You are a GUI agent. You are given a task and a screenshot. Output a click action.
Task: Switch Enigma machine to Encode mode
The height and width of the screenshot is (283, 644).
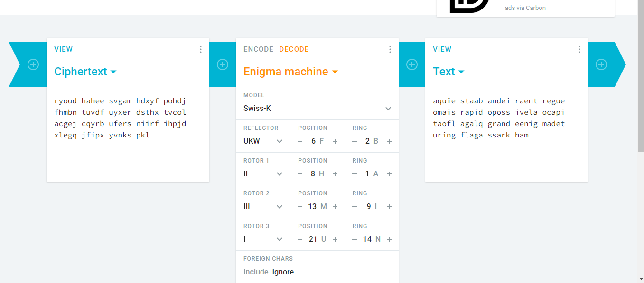pos(258,49)
